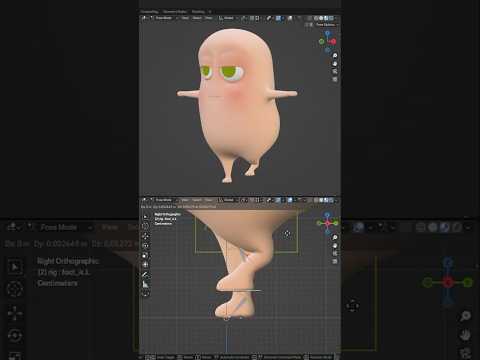Switch upper viewport to wireframe shading
The image size is (480, 360).
point(316,18)
